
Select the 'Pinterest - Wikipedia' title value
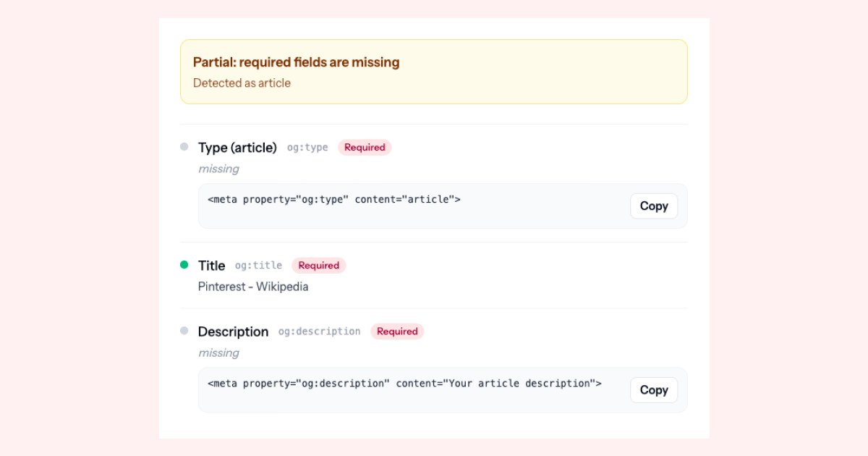[253, 287]
